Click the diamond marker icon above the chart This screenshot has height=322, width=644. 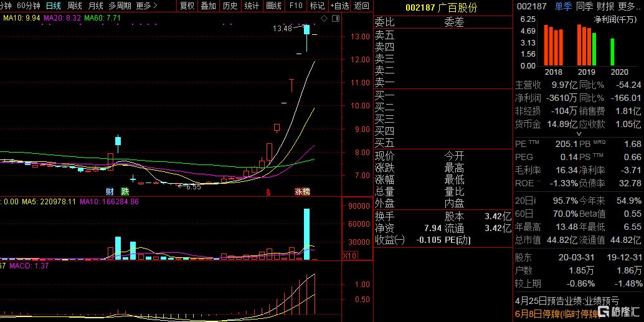point(324,18)
